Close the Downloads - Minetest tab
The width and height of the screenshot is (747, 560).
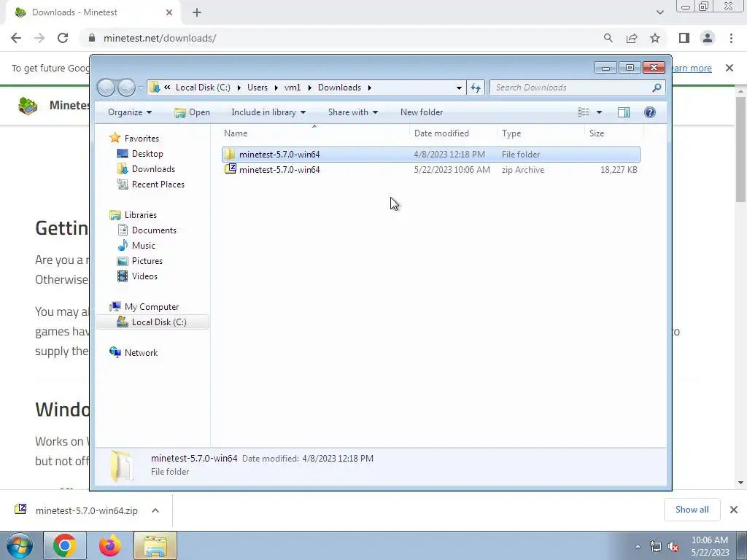(x=169, y=12)
